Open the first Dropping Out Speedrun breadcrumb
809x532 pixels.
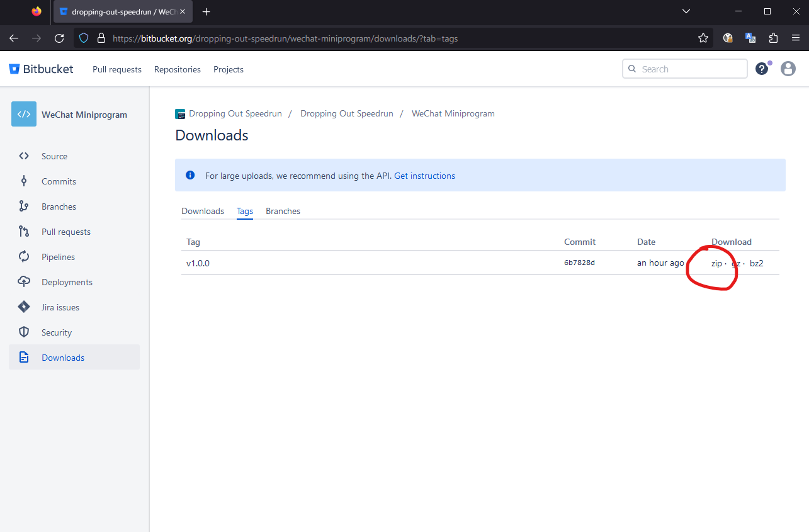[235, 114]
